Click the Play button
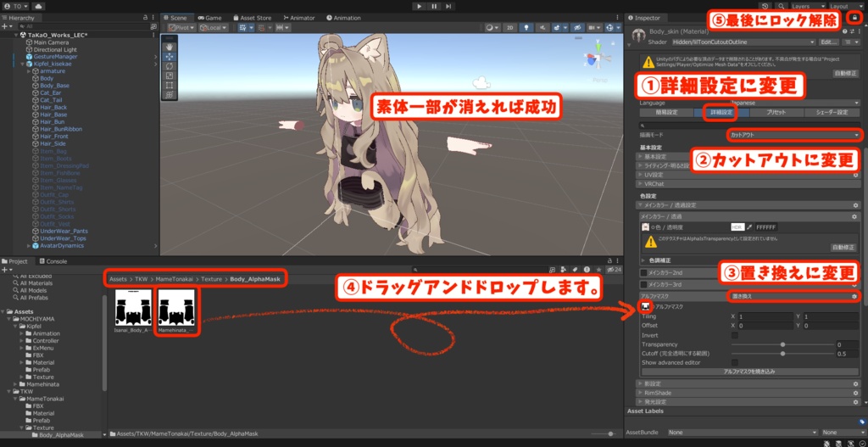 point(420,6)
